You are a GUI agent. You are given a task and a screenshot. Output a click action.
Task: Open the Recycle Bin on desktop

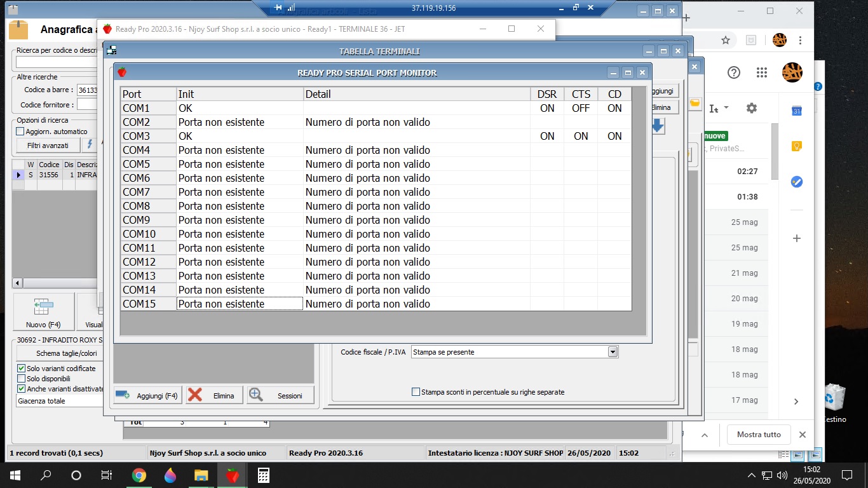(835, 403)
